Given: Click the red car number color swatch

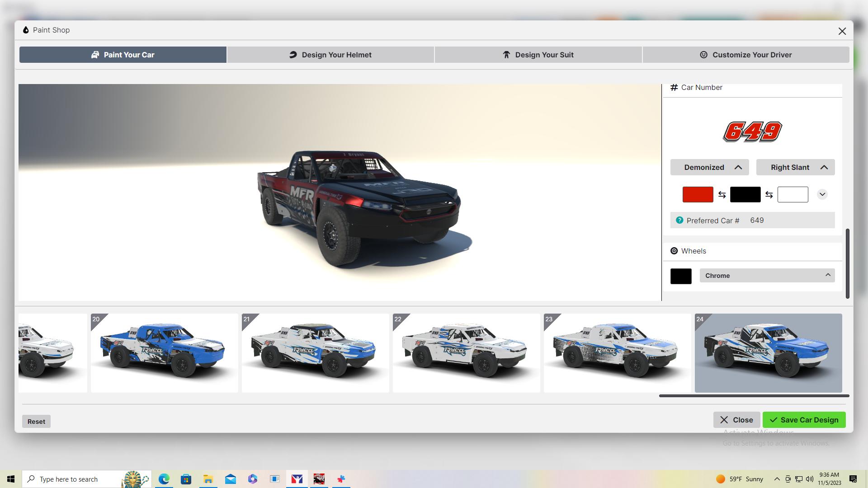Looking at the screenshot, I should [698, 194].
